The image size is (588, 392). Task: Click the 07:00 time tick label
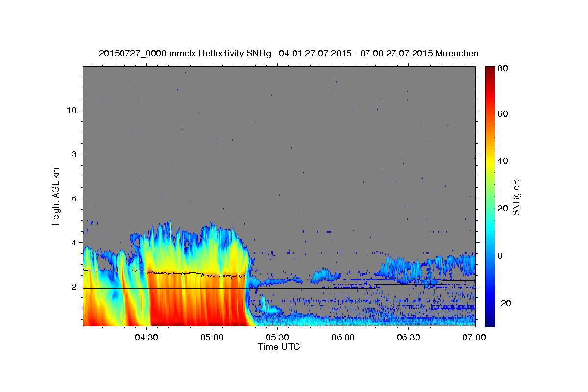tap(474, 338)
